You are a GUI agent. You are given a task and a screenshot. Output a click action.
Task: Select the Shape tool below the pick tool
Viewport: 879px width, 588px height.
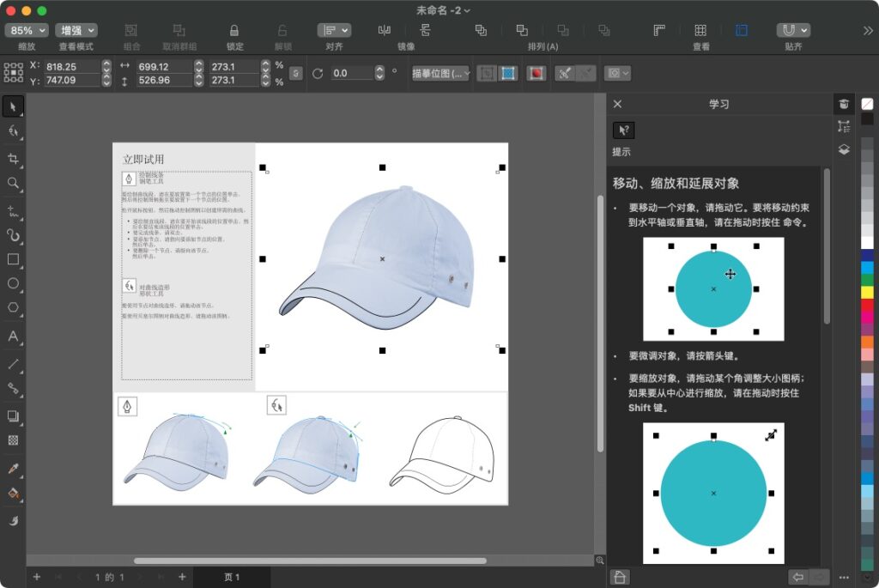[x=12, y=131]
